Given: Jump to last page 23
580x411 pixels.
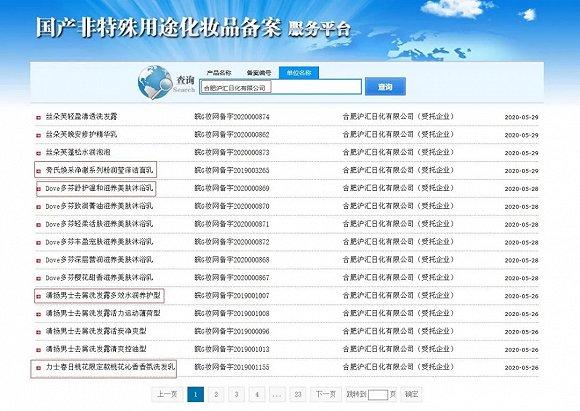Looking at the screenshot, I should tap(298, 394).
